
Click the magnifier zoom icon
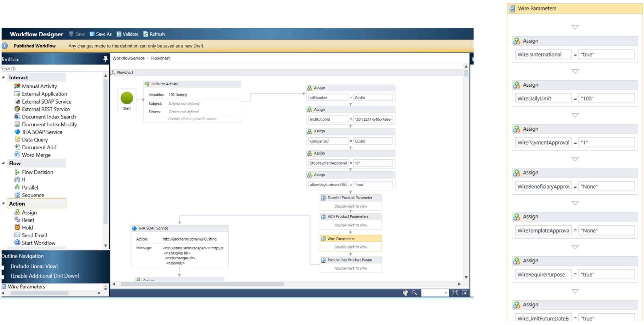(415, 293)
